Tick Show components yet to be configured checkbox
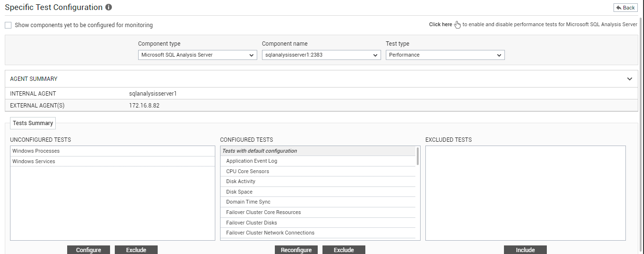Viewport: 644px width, 254px height. 8,25
